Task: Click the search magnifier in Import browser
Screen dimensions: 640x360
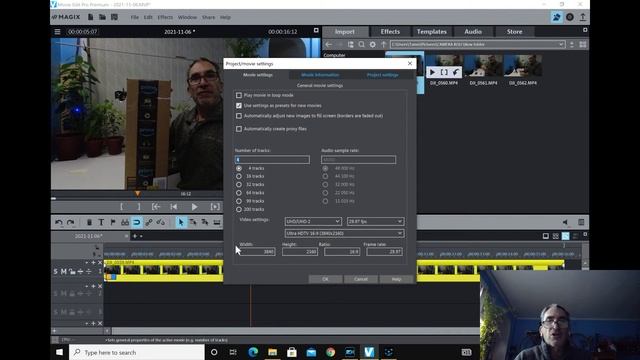Action: pyautogui.click(x=362, y=44)
